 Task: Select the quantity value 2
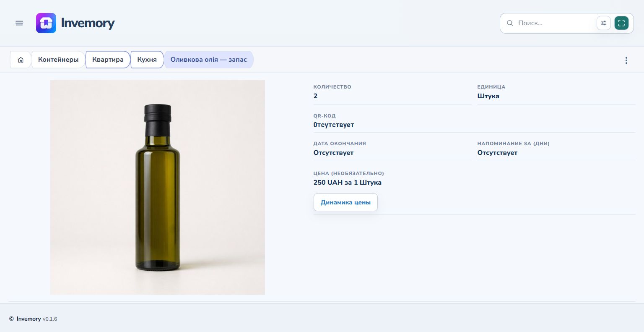[x=315, y=96]
